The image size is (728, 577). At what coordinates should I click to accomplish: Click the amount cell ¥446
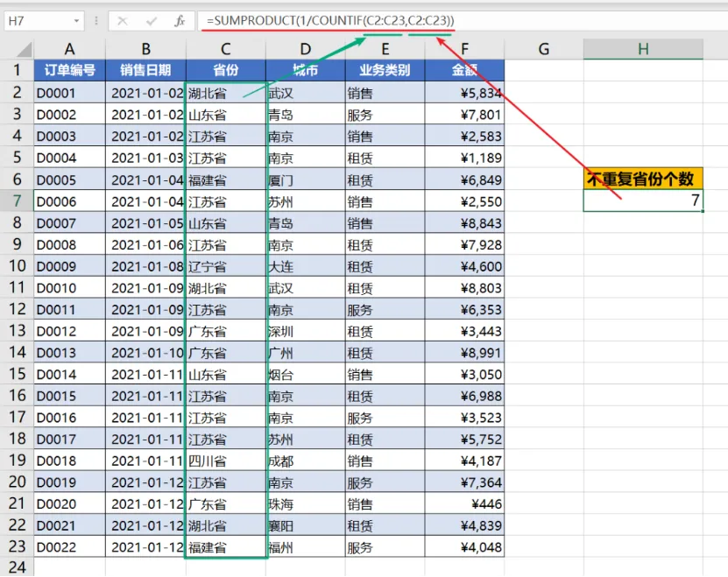tap(464, 503)
